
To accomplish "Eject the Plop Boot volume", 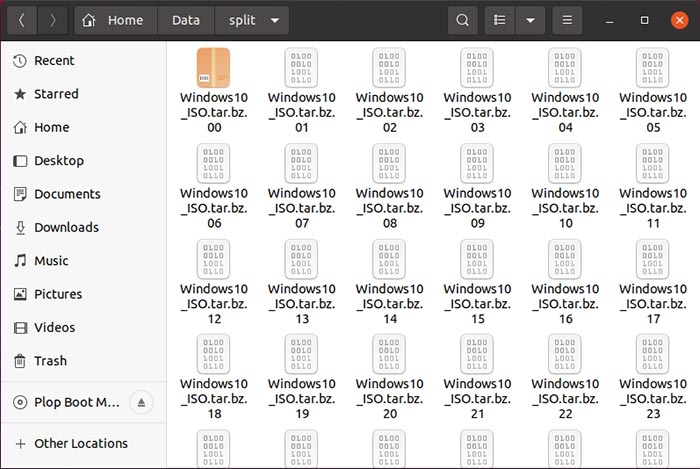I will point(141,402).
